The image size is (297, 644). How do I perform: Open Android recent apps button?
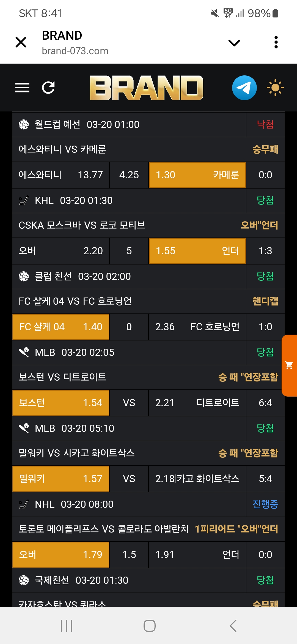[67, 626]
